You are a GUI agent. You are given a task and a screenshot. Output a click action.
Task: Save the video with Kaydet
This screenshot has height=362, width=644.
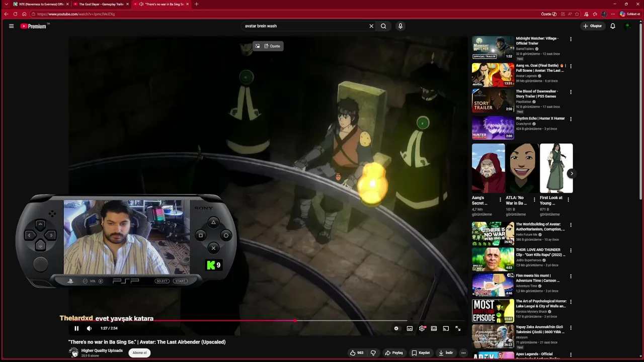[x=421, y=353]
